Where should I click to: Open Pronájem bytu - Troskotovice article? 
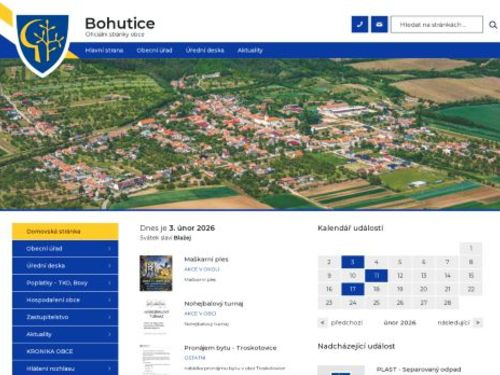pos(230,348)
